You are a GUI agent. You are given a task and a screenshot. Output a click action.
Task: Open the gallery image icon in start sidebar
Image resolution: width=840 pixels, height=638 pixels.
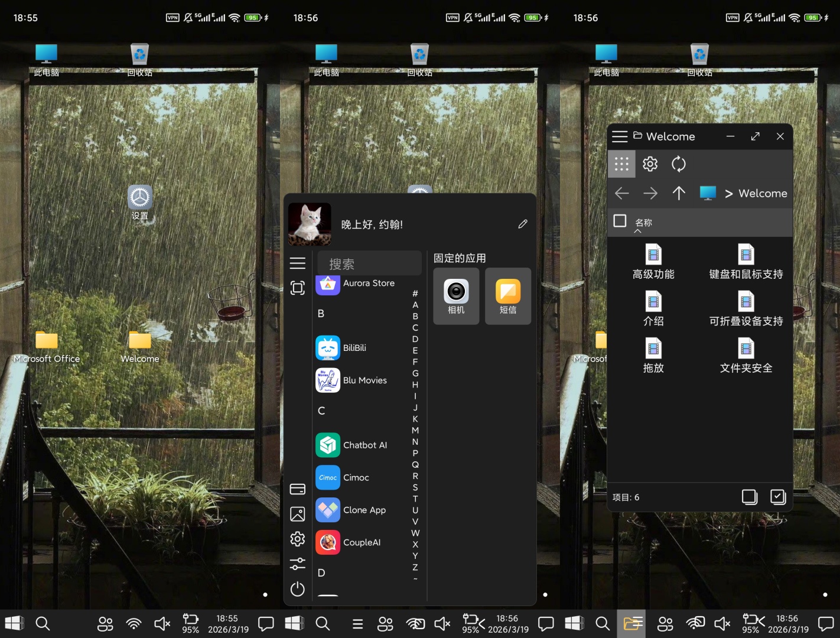pyautogui.click(x=298, y=514)
